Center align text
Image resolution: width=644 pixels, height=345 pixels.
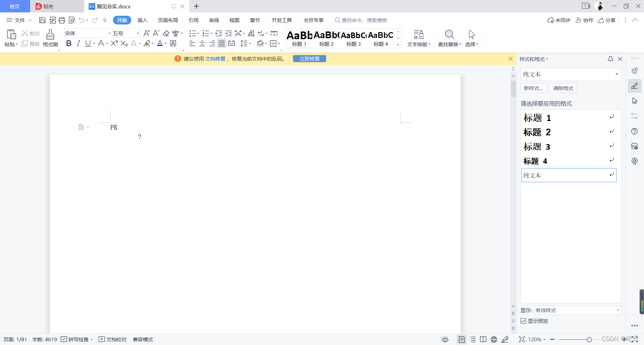202,43
